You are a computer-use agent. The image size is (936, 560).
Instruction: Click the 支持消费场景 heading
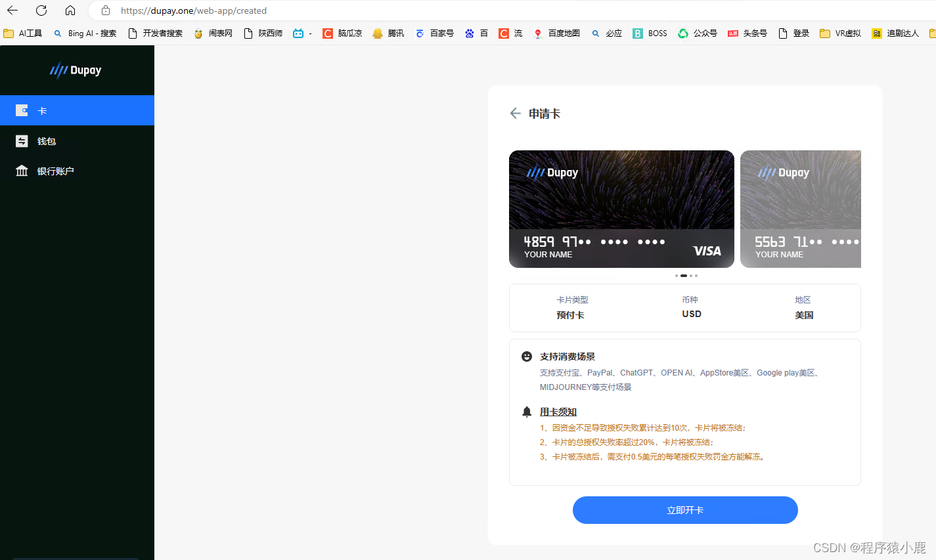568,356
